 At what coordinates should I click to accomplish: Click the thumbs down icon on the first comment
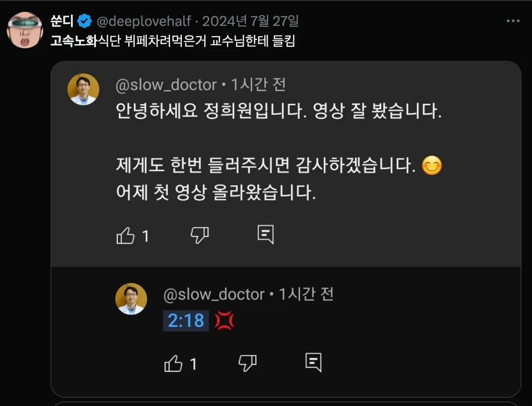tap(199, 234)
